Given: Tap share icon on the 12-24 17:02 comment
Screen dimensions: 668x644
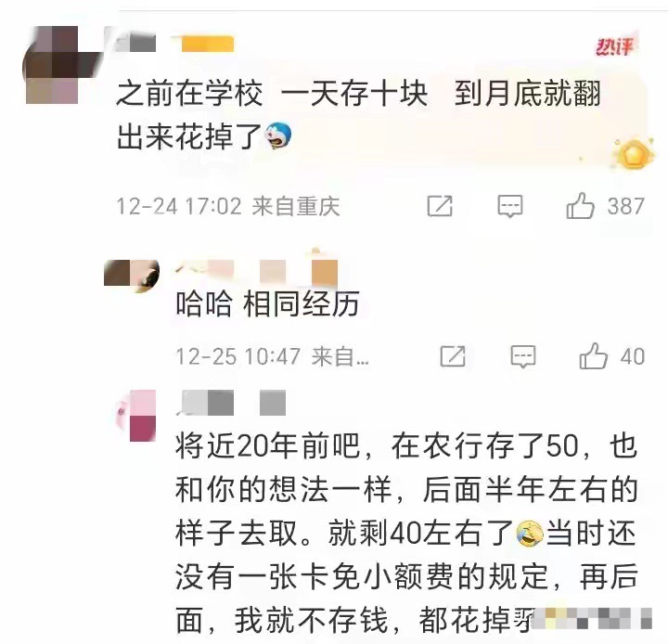Looking at the screenshot, I should click(x=440, y=206).
